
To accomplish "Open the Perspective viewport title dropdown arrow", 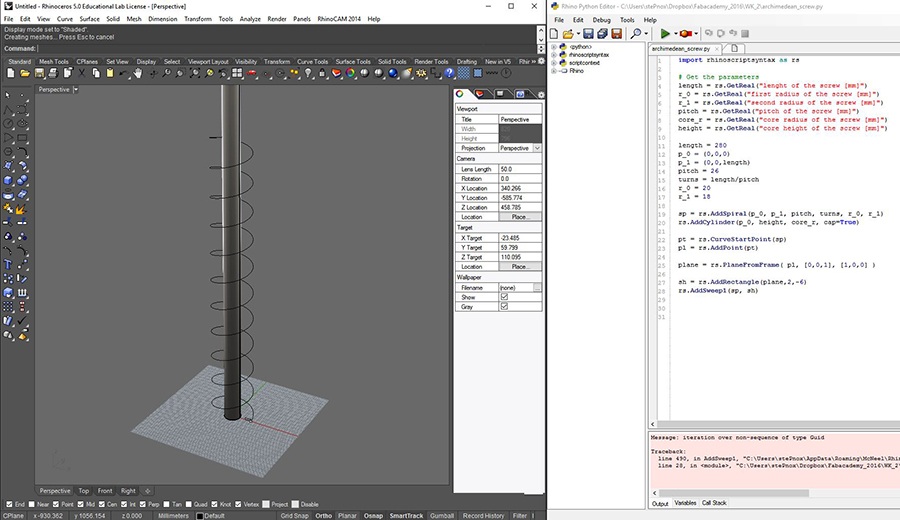I will 76,90.
